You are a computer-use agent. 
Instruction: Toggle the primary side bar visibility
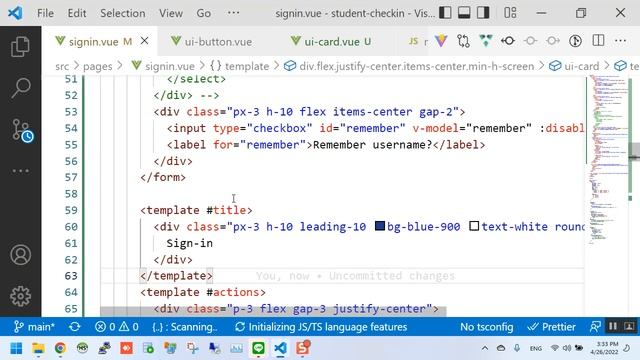[x=445, y=13]
